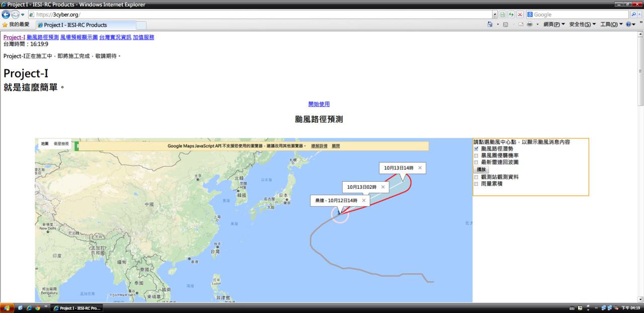644x313 pixels.
Task: Close the 10月13日14時 info bubble
Action: 420,168
